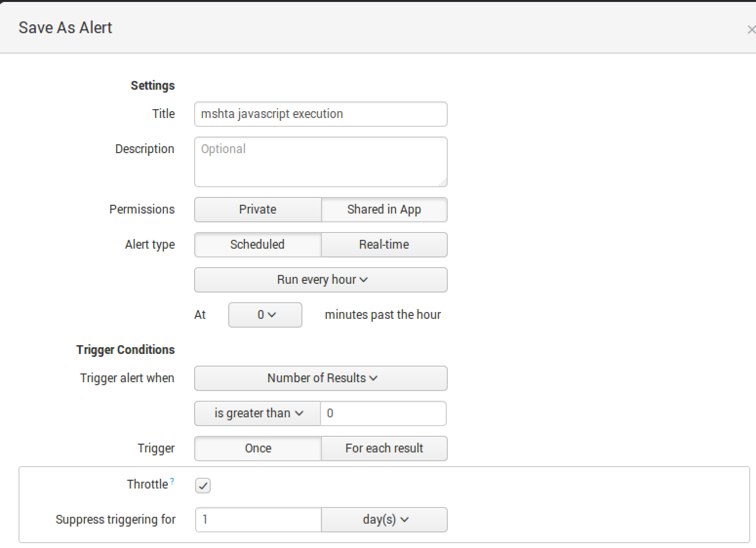Set Permissions to Shared in App

click(384, 210)
